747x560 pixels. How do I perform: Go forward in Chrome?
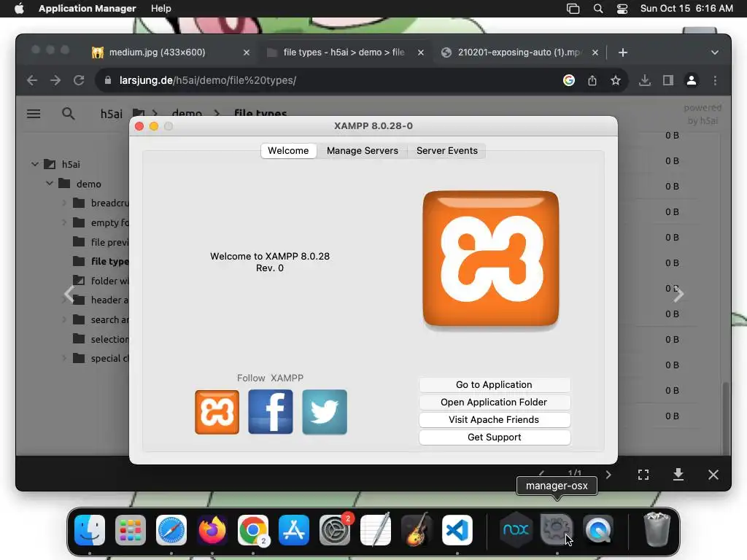[x=55, y=80]
